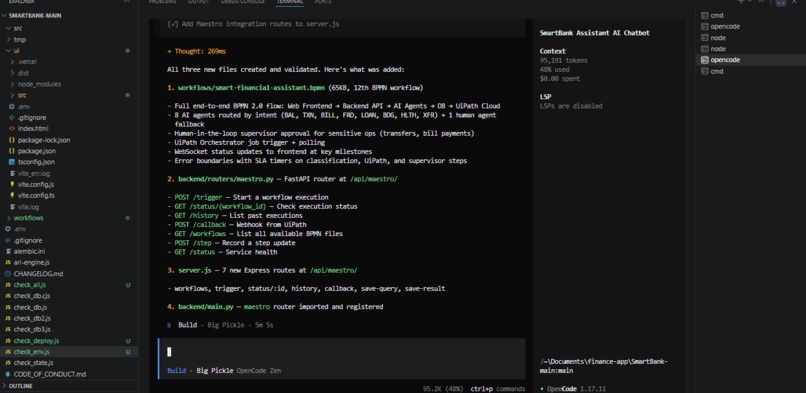Viewport: 806px width, 393px height.
Task: Open check_db.js file
Action: click(30, 307)
